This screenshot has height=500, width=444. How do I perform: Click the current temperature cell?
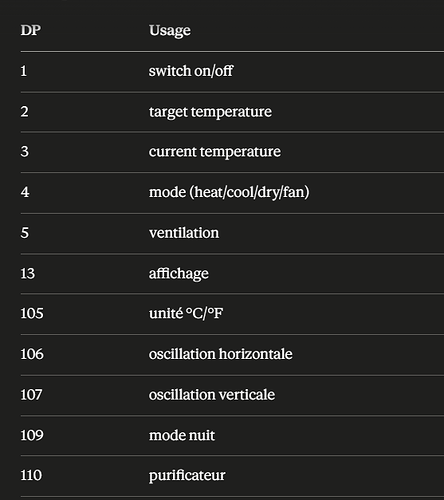click(x=215, y=152)
